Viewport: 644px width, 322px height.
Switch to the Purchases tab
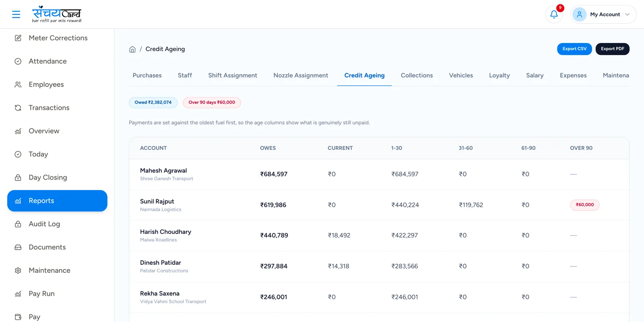[147, 75]
